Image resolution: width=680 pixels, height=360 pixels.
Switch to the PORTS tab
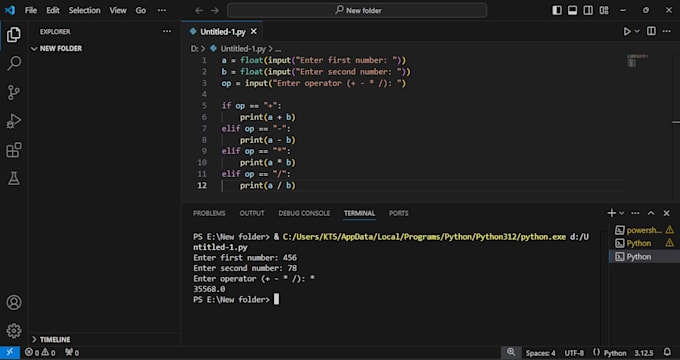[399, 213]
